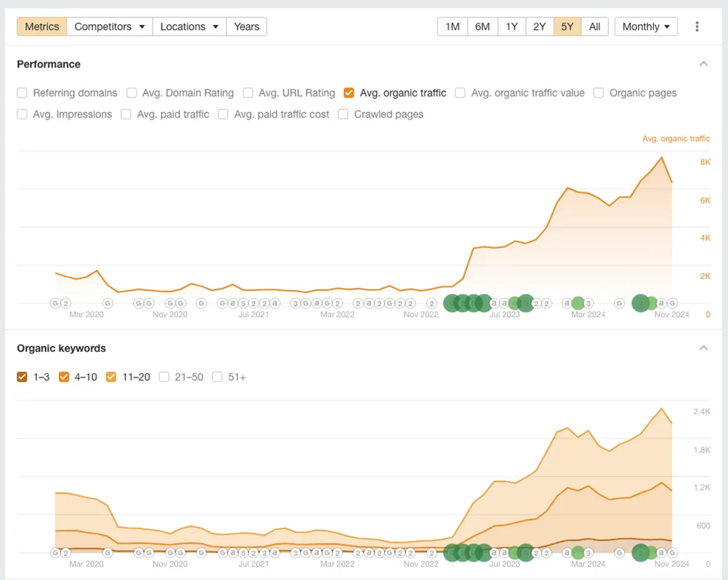
Task: Click "Mar 2020" label under Performance chart
Action: (86, 314)
